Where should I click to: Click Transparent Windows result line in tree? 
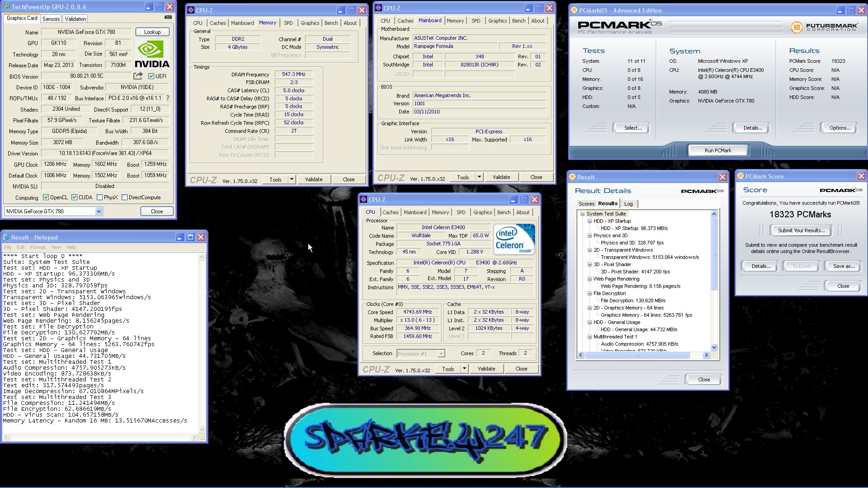(650, 258)
